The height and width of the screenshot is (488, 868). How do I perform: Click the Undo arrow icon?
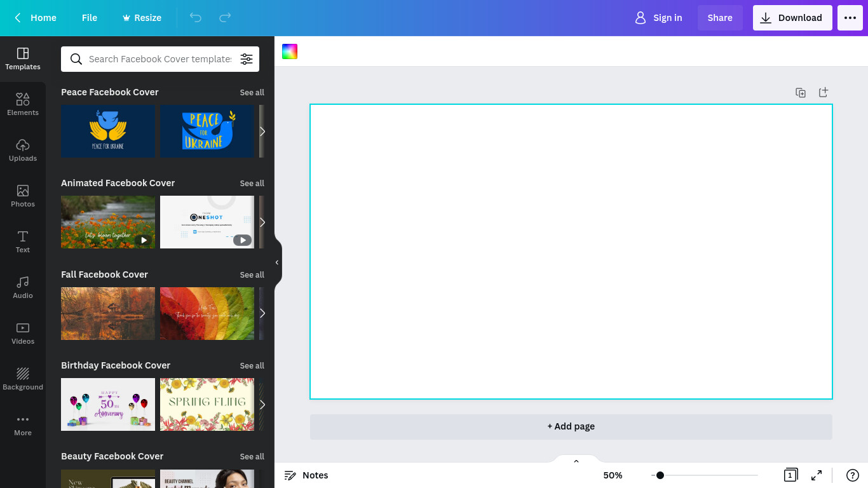click(196, 18)
